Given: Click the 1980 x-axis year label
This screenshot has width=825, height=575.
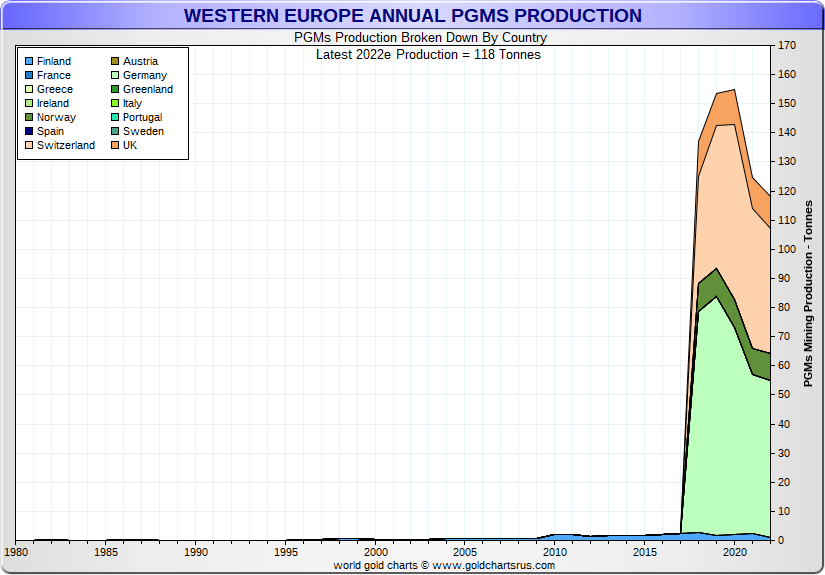Looking at the screenshot, I should [16, 552].
